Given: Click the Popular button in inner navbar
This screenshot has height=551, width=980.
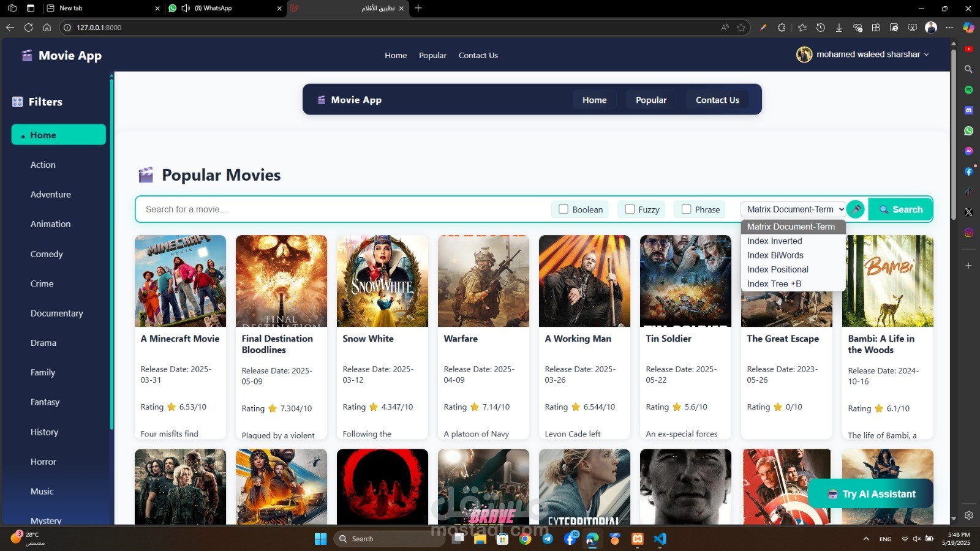Looking at the screenshot, I should (x=651, y=100).
